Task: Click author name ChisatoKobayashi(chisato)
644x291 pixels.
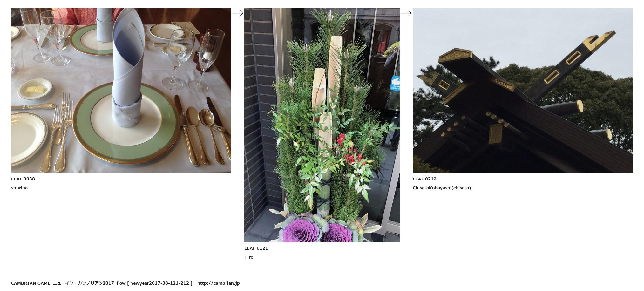Action: click(x=442, y=188)
